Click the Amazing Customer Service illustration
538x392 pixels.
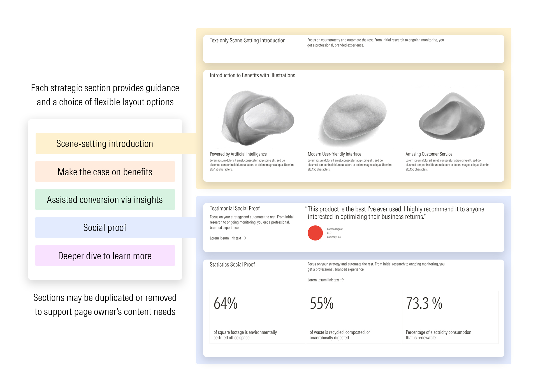click(452, 117)
